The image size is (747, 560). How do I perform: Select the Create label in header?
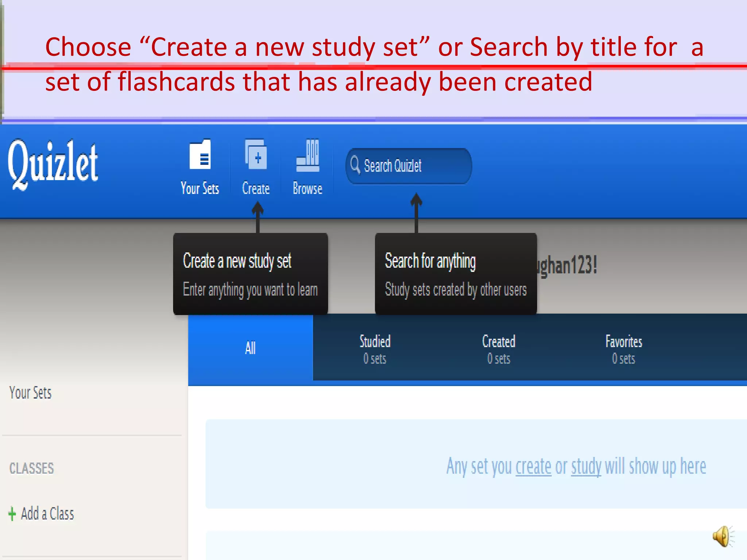coord(256,188)
